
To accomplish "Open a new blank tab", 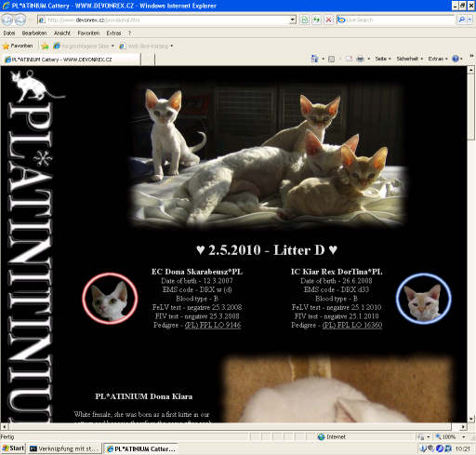I will click(x=148, y=60).
